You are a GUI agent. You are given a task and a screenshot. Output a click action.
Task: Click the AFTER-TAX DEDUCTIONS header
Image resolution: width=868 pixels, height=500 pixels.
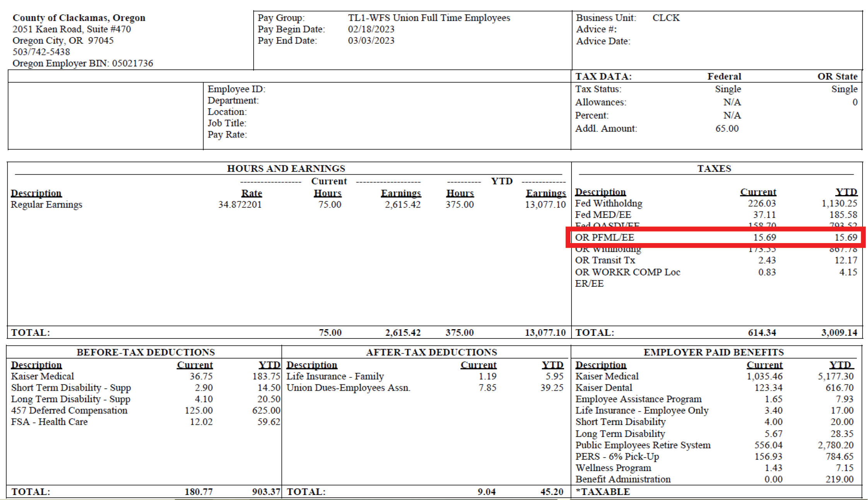pos(431,352)
